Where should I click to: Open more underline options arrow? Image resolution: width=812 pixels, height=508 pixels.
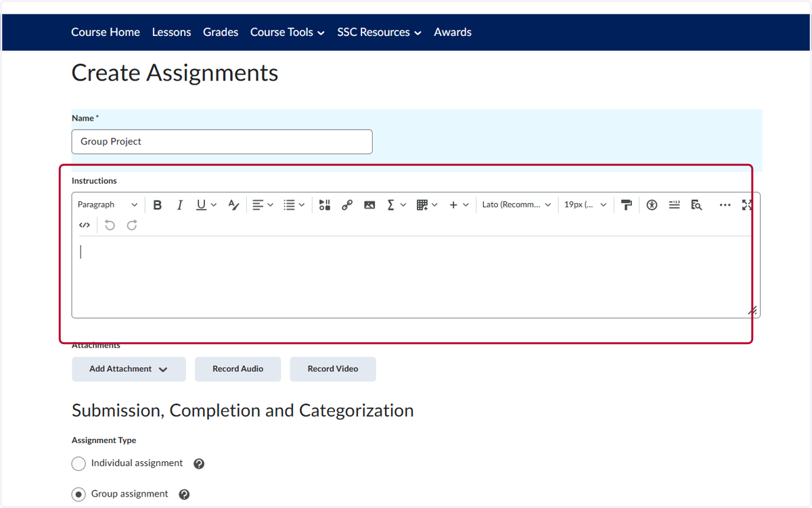[214, 205]
